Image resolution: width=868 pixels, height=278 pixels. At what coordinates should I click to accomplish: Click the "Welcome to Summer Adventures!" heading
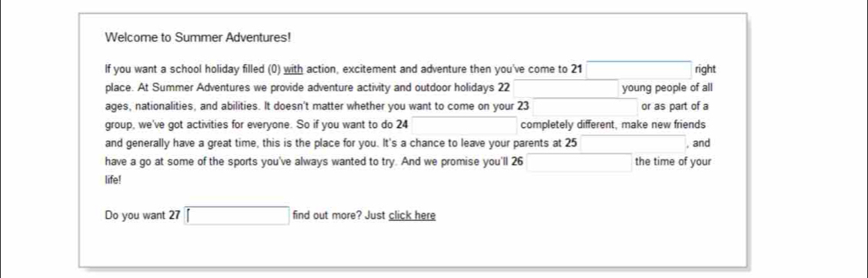point(198,39)
